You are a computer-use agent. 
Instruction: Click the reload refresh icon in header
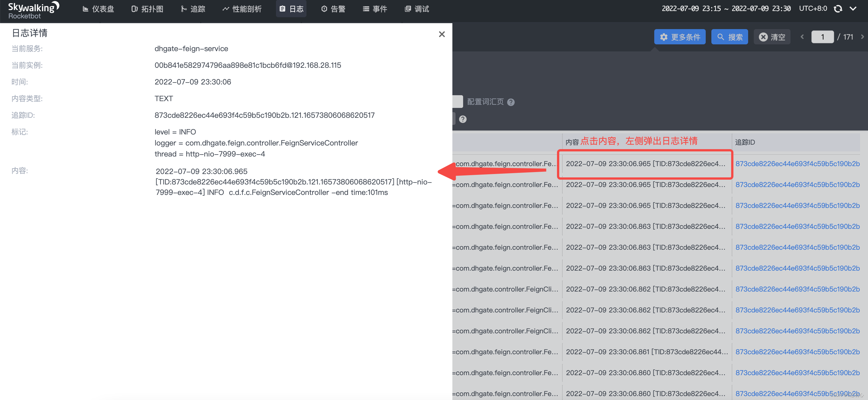838,9
